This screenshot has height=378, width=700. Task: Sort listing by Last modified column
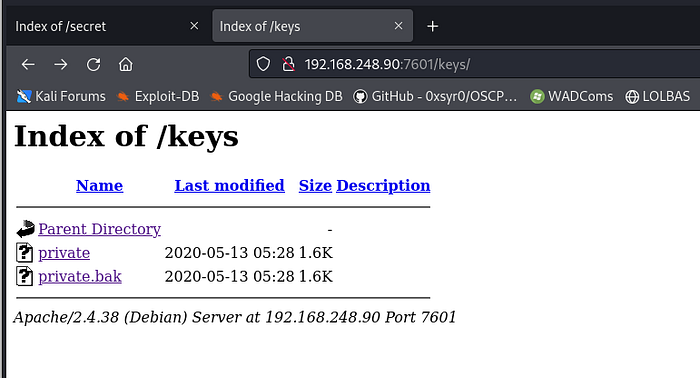click(x=229, y=185)
